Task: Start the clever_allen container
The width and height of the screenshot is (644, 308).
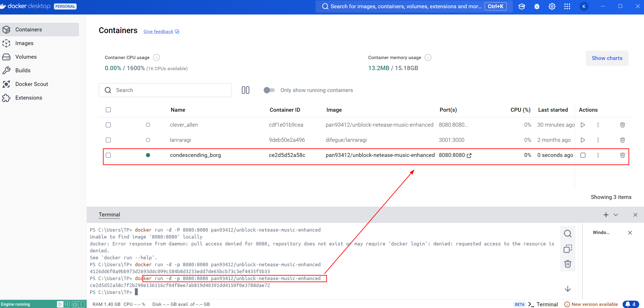Action: pos(583,125)
